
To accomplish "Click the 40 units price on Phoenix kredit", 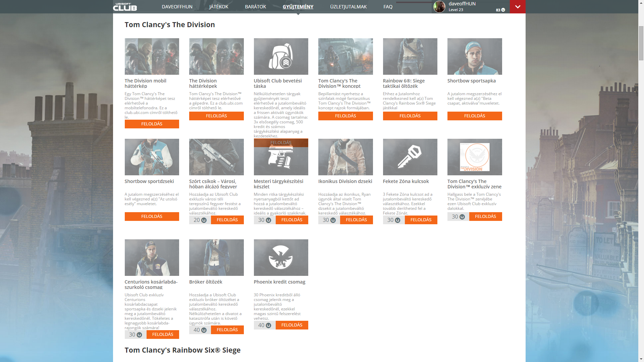I will [x=265, y=325].
